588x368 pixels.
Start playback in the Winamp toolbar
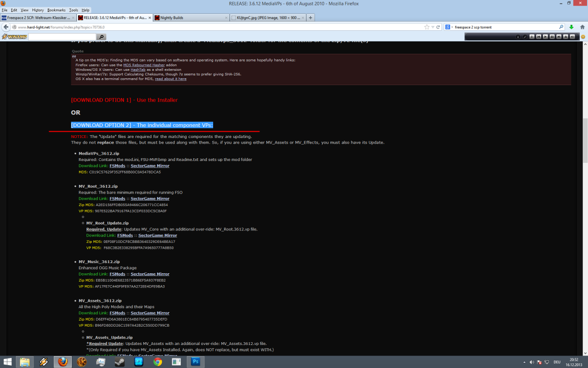(545, 36)
